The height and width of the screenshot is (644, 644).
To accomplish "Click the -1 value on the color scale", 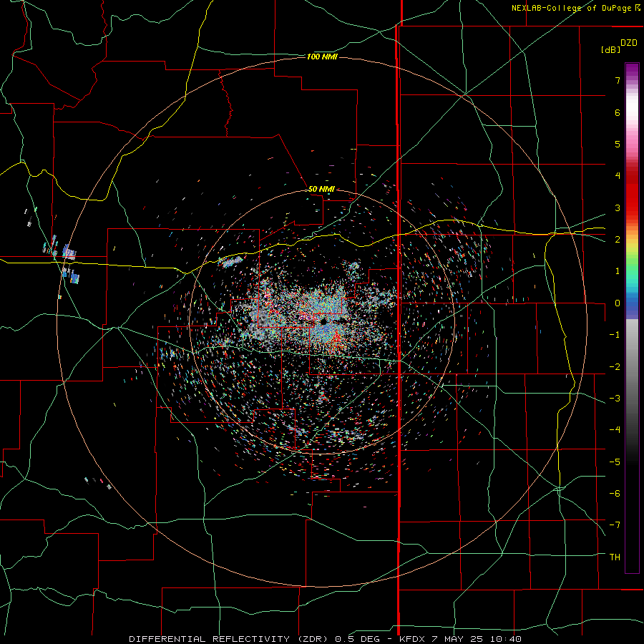I will pyautogui.click(x=615, y=335).
